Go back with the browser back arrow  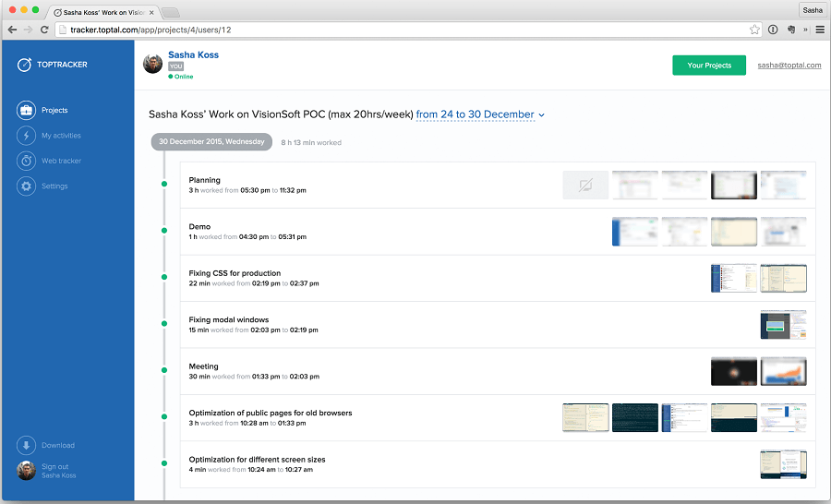(x=12, y=30)
